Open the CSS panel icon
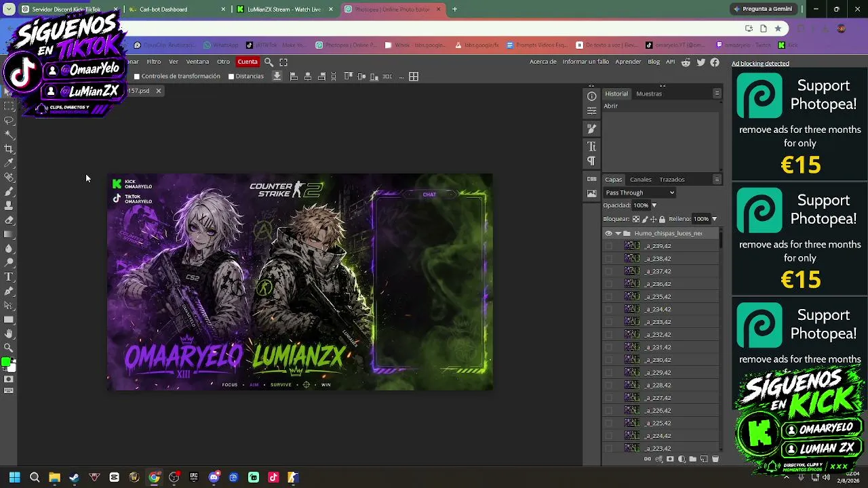This screenshot has height=488, width=868. (x=592, y=179)
